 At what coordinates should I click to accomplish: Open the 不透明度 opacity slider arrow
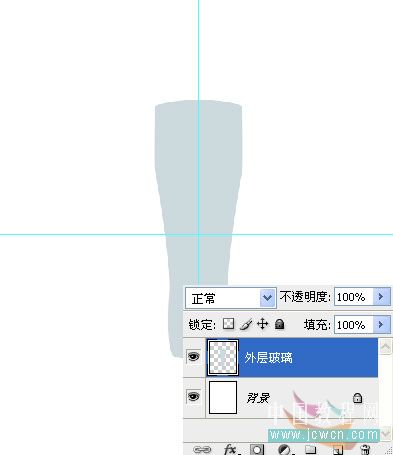coord(381,296)
